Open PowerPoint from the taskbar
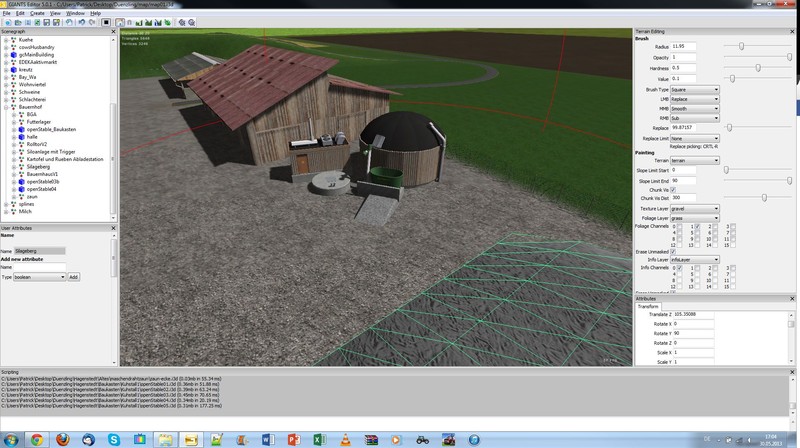 (x=294, y=439)
